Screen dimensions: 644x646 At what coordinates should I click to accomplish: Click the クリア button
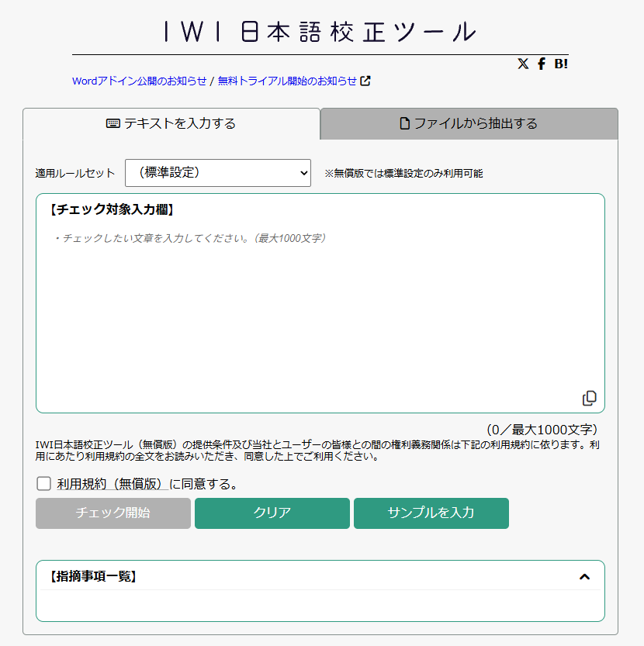pos(272,513)
